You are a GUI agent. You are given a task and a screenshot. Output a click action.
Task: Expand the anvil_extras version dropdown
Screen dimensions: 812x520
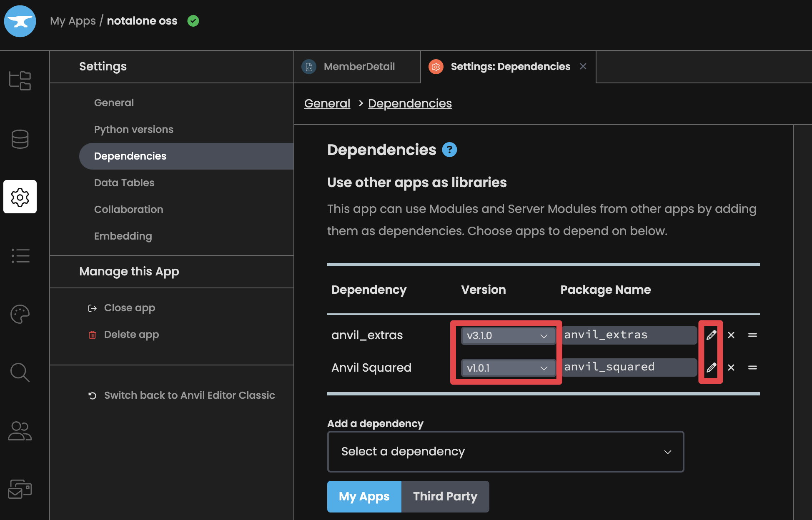(x=506, y=335)
